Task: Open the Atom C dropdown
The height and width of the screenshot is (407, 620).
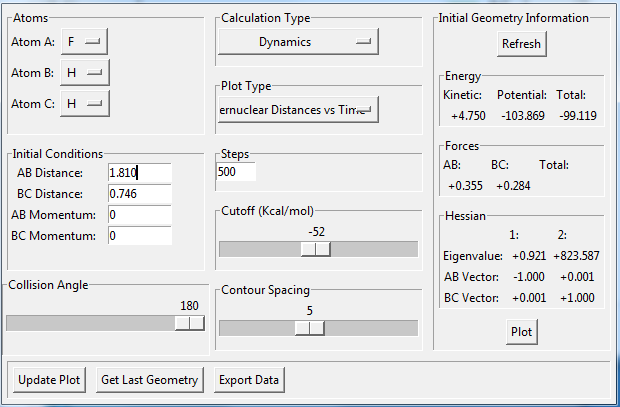Action: pyautogui.click(x=84, y=103)
